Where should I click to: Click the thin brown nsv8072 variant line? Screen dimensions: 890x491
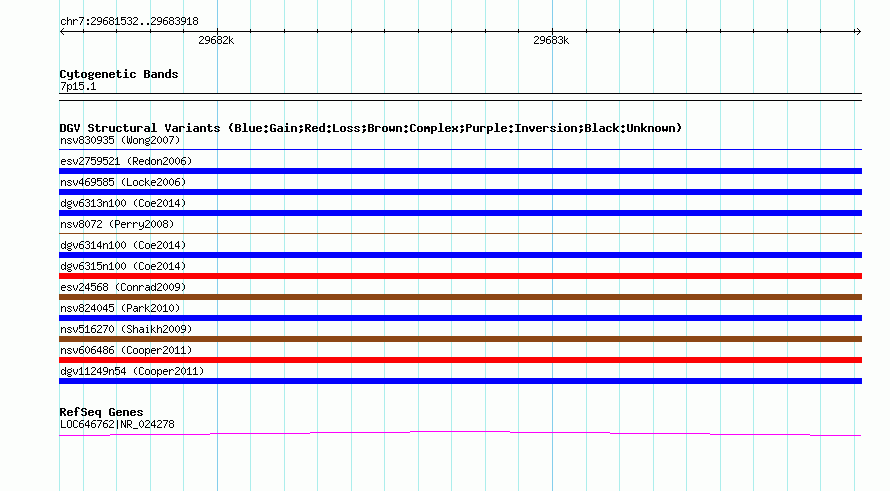coord(460,233)
